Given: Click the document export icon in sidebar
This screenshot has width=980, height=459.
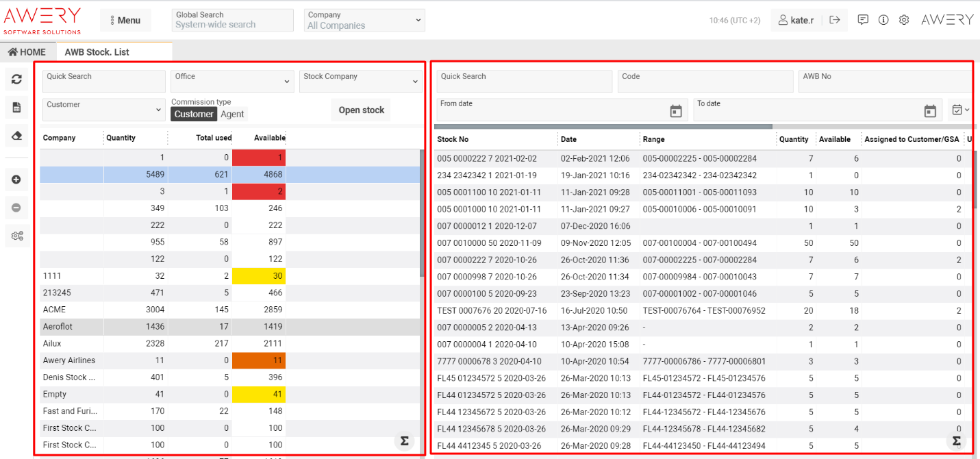Looking at the screenshot, I should pos(16,108).
